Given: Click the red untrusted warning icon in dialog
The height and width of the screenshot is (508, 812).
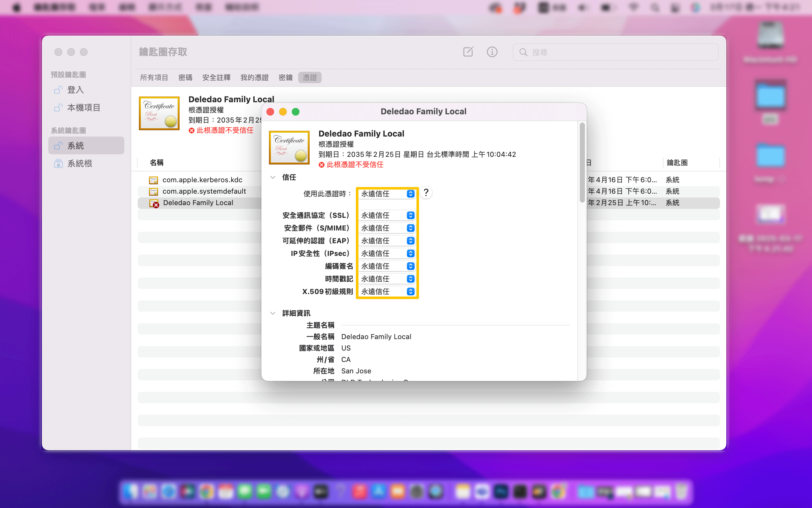Looking at the screenshot, I should pyautogui.click(x=321, y=165).
